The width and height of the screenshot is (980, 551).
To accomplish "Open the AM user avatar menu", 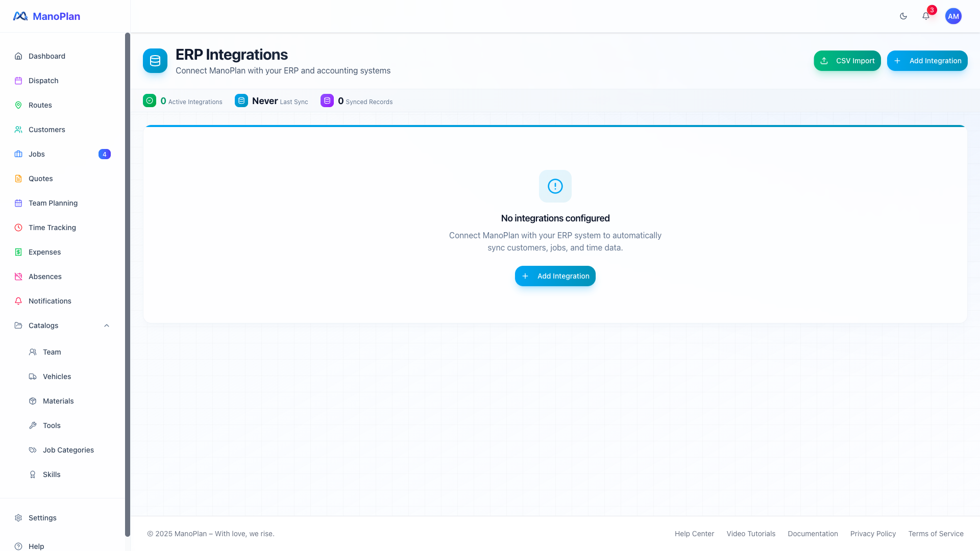I will point(953,16).
